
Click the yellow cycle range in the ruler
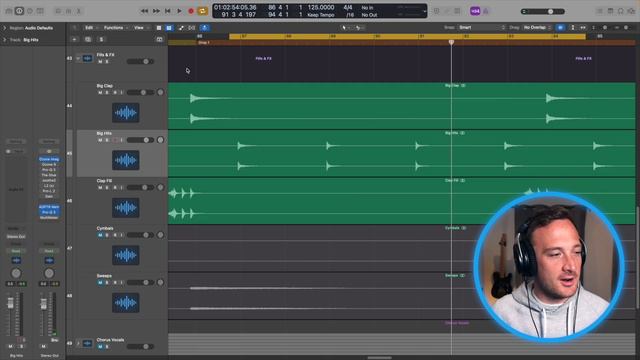pyautogui.click(x=407, y=36)
